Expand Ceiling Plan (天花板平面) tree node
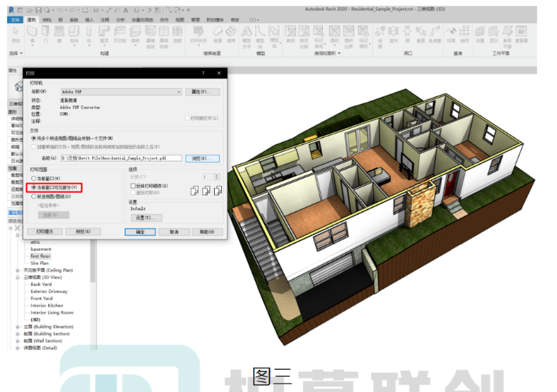The width and height of the screenshot is (557, 392). click(x=17, y=270)
